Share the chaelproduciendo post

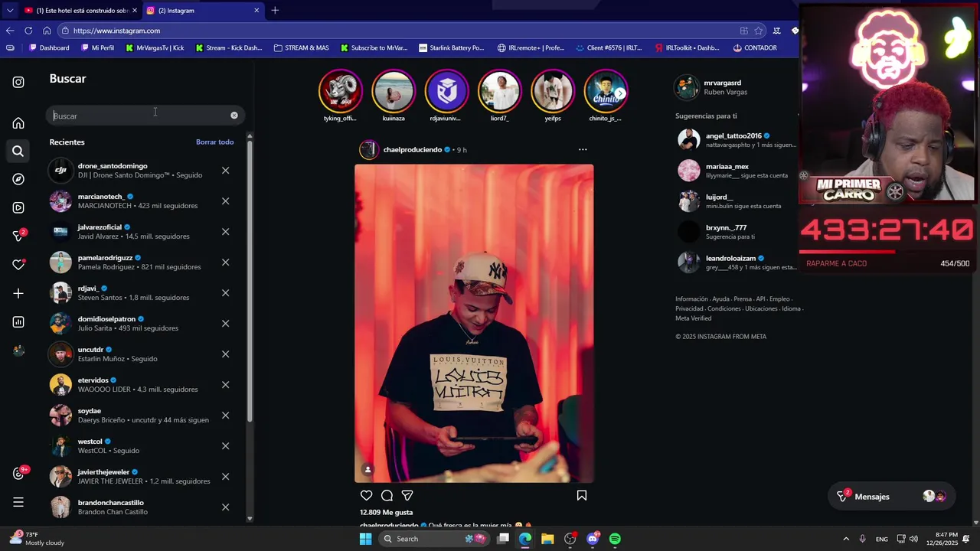point(407,495)
